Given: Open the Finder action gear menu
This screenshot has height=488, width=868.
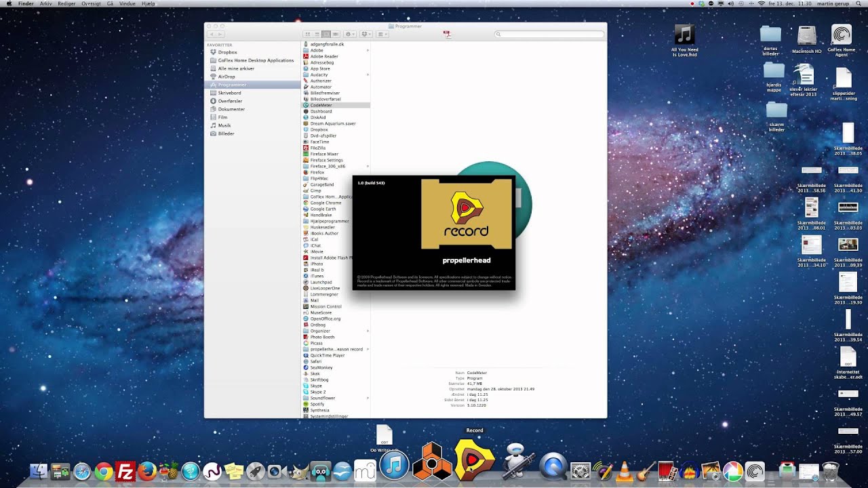Looking at the screenshot, I should coord(350,34).
